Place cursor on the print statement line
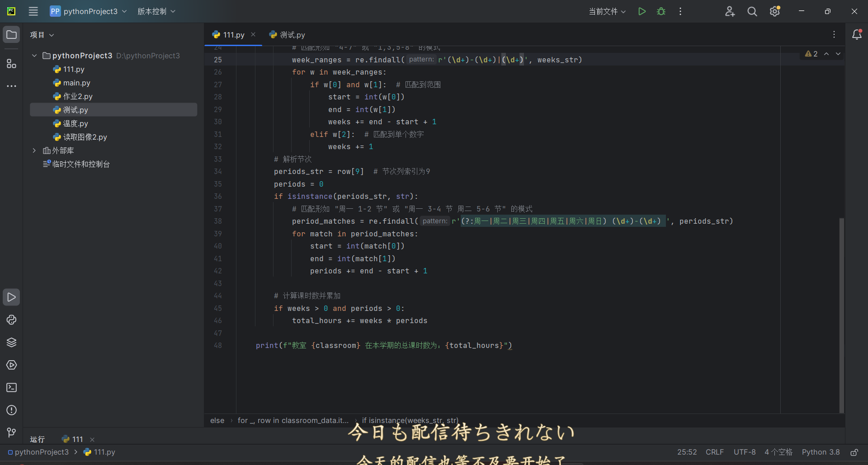This screenshot has width=868, height=465. pyautogui.click(x=384, y=346)
